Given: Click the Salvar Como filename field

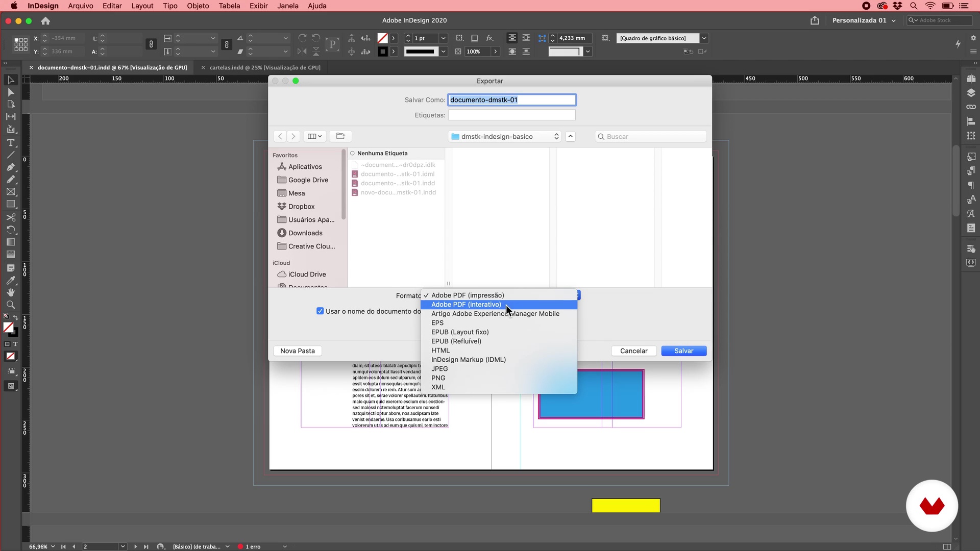Looking at the screenshot, I should 512,100.
